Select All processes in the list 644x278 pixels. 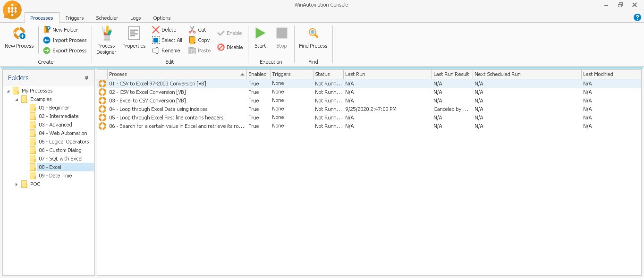coord(167,40)
